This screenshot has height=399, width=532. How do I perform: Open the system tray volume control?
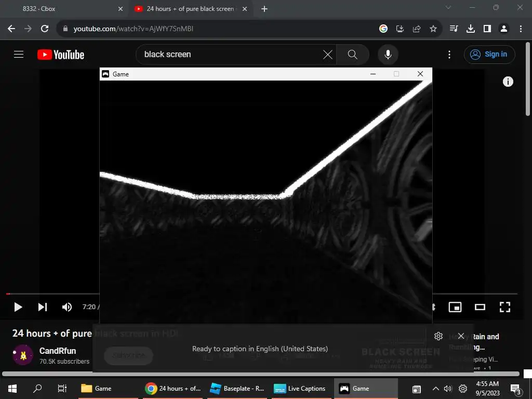coord(448,389)
